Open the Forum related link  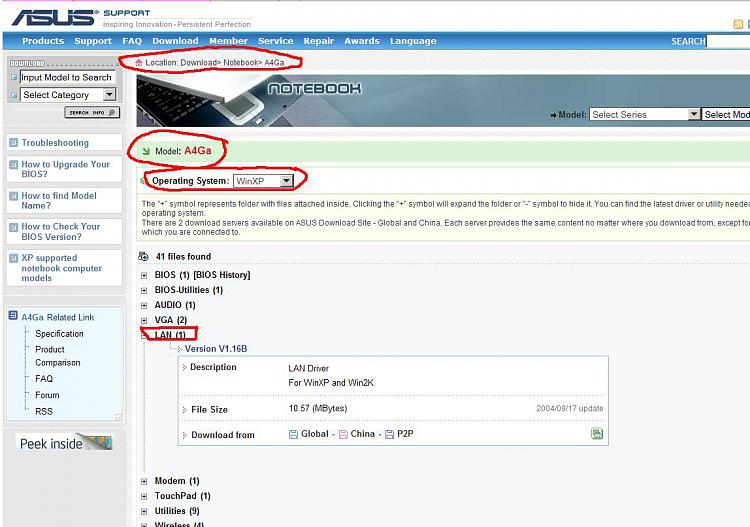click(x=47, y=395)
